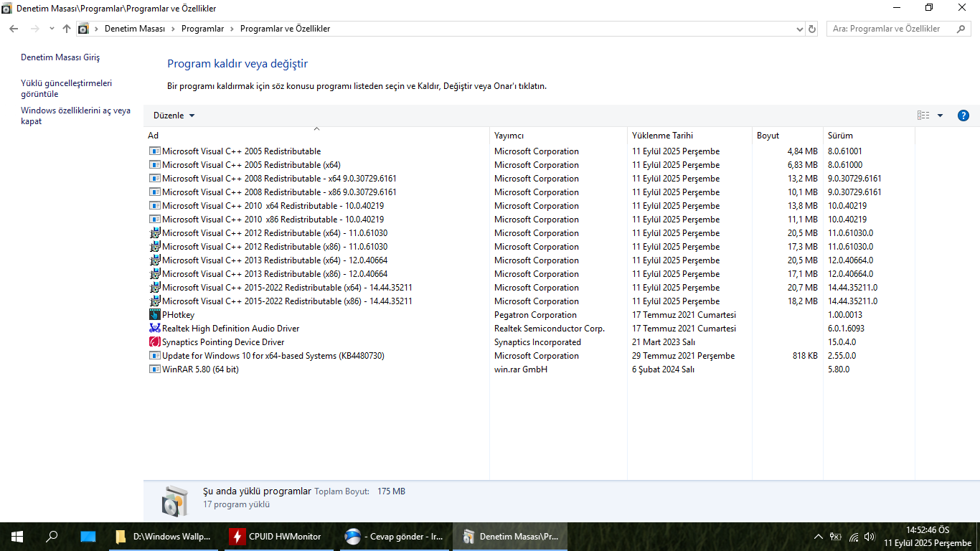This screenshot has height=551, width=980.
Task: Open Denetim Masası Giriş link
Action: pyautogui.click(x=60, y=57)
